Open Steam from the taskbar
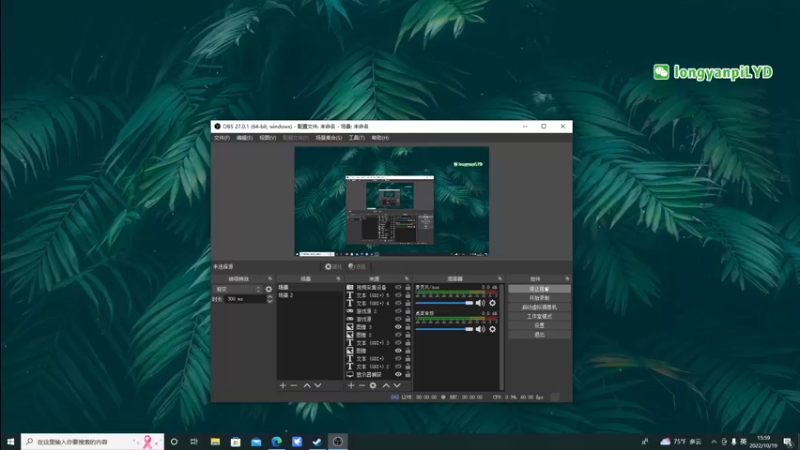 [x=317, y=442]
